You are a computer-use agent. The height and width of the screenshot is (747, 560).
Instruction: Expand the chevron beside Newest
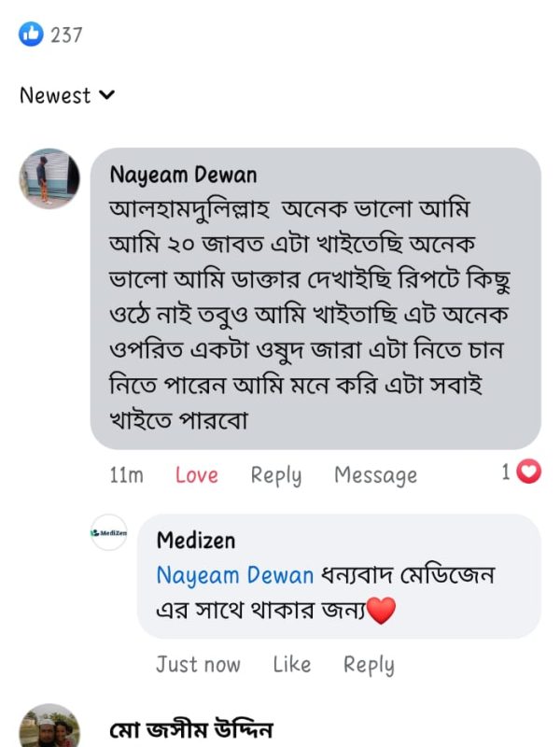[106, 95]
